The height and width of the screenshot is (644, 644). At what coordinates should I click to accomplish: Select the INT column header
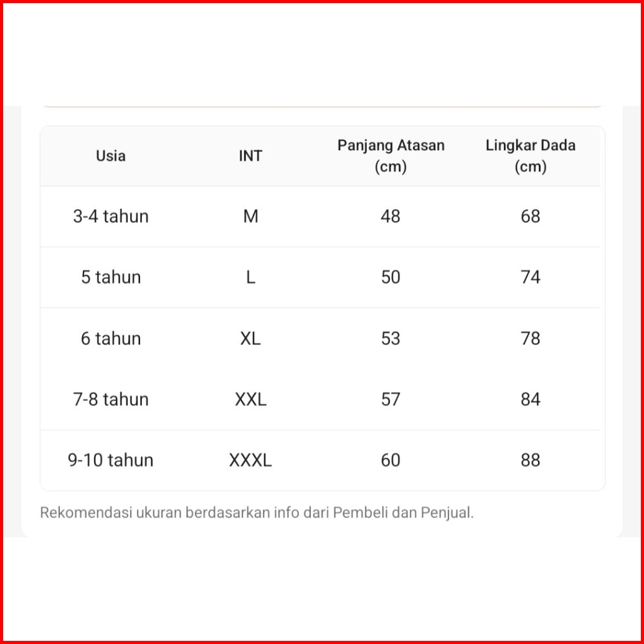coord(250,156)
